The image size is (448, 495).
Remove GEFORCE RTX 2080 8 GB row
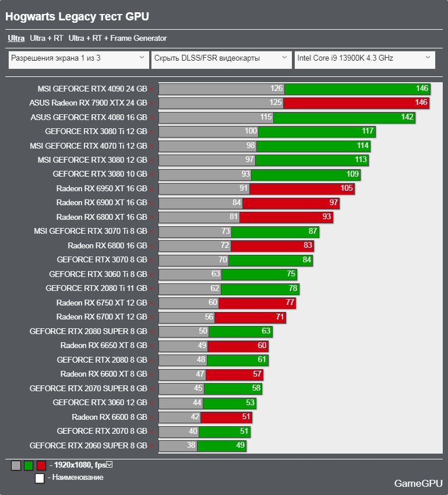pyautogui.click(x=151, y=360)
